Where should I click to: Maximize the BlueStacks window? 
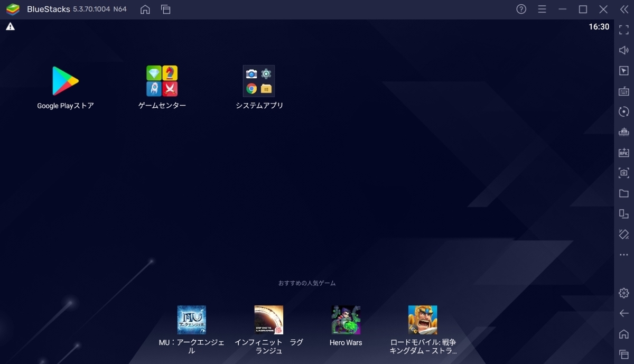point(583,9)
